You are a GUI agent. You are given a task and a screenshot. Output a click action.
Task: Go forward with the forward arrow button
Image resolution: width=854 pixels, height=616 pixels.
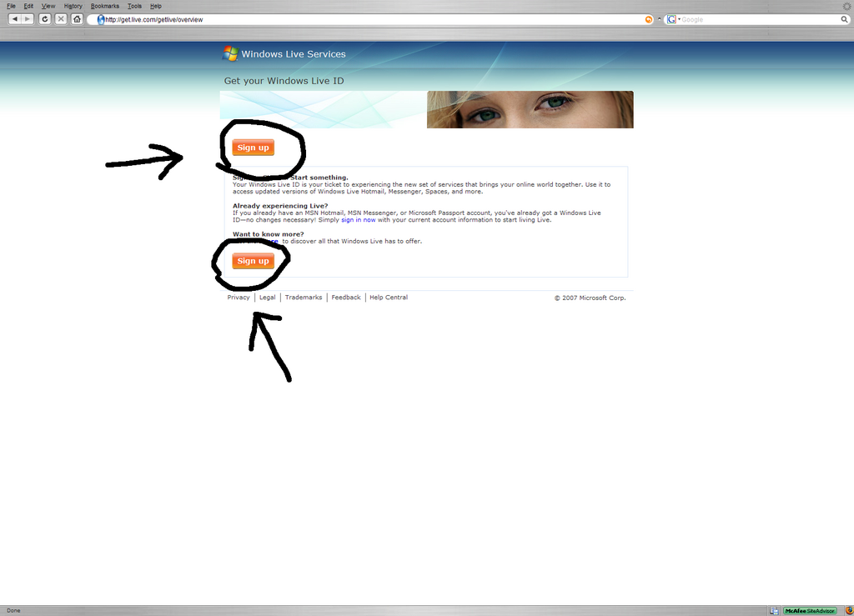[28, 19]
